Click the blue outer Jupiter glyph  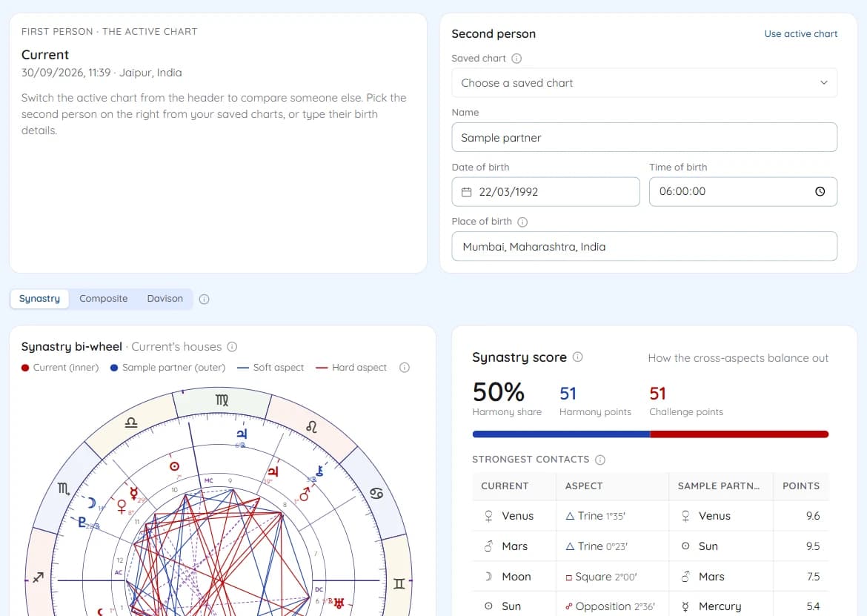[242, 434]
